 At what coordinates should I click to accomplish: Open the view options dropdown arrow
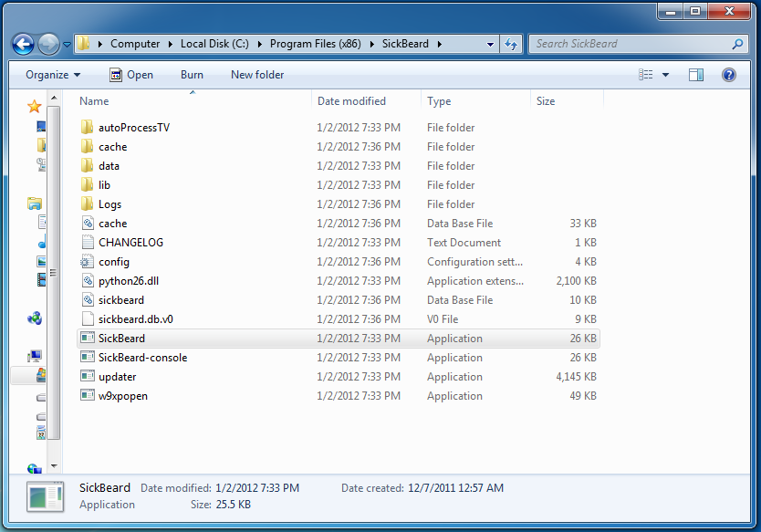pos(665,75)
